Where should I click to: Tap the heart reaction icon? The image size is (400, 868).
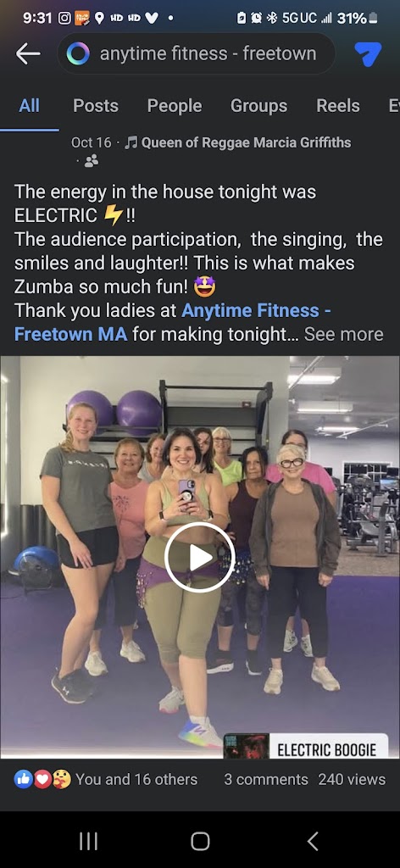click(x=42, y=780)
